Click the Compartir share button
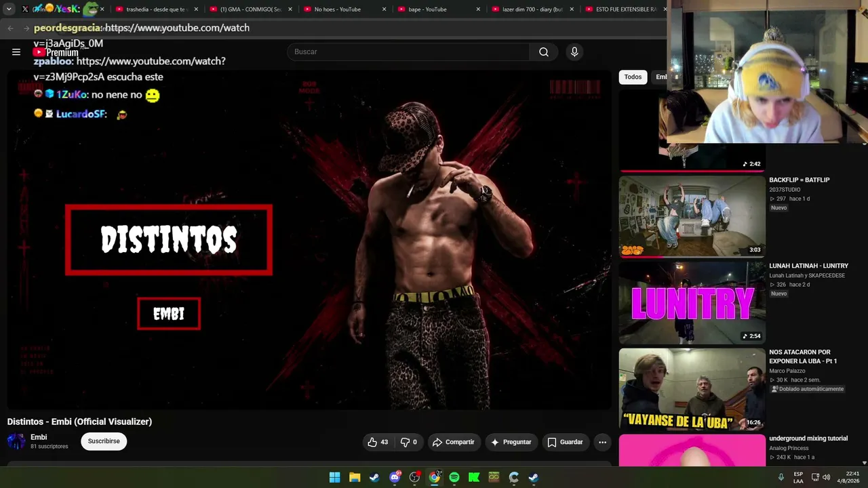The width and height of the screenshot is (868, 488). click(x=454, y=442)
